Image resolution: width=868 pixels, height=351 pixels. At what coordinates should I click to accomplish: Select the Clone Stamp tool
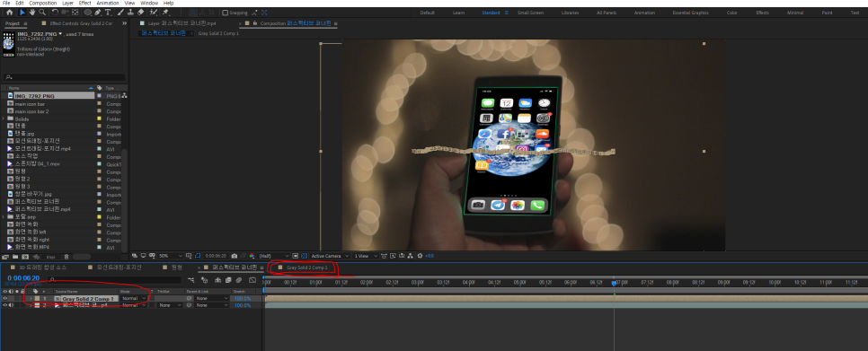tap(130, 13)
